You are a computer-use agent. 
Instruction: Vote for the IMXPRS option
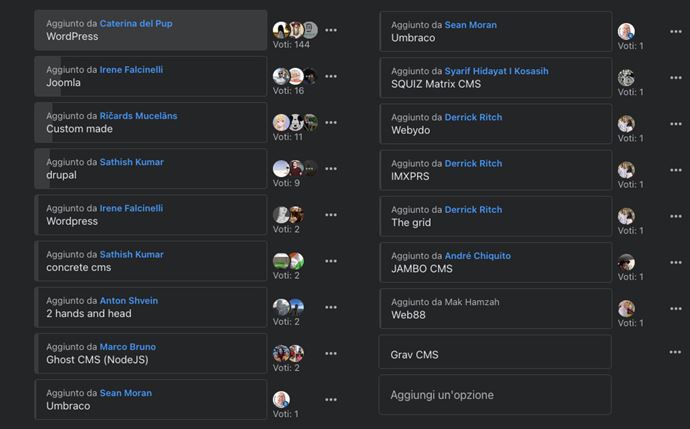[495, 170]
